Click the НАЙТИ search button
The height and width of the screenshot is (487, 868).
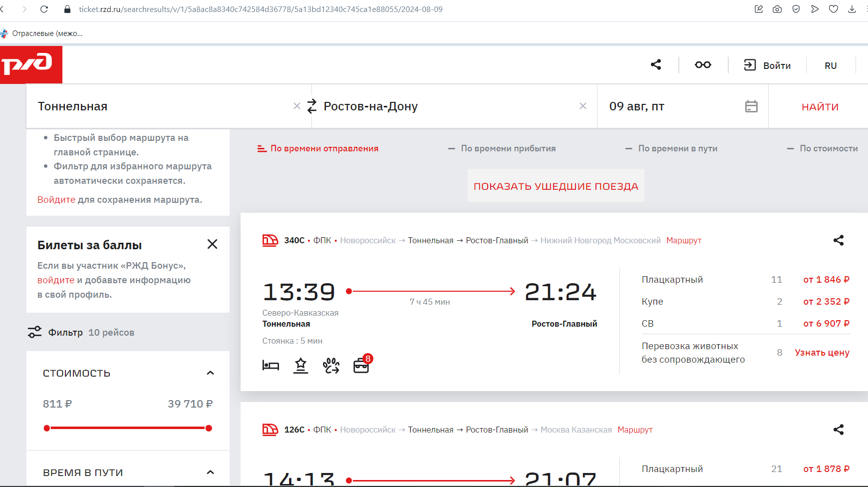[820, 107]
